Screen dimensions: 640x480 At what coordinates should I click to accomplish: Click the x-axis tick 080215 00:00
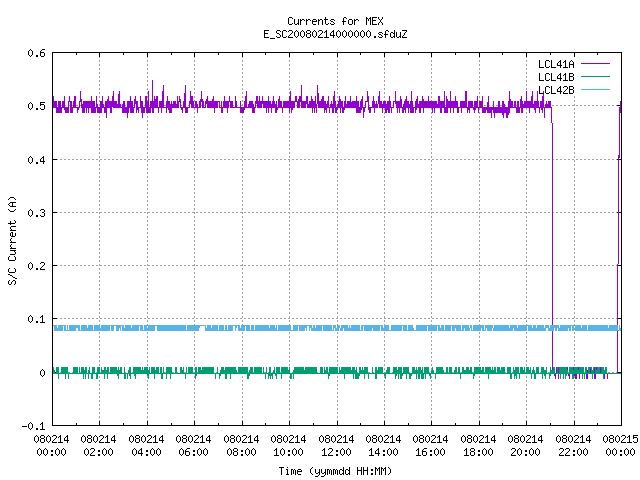tap(620, 446)
